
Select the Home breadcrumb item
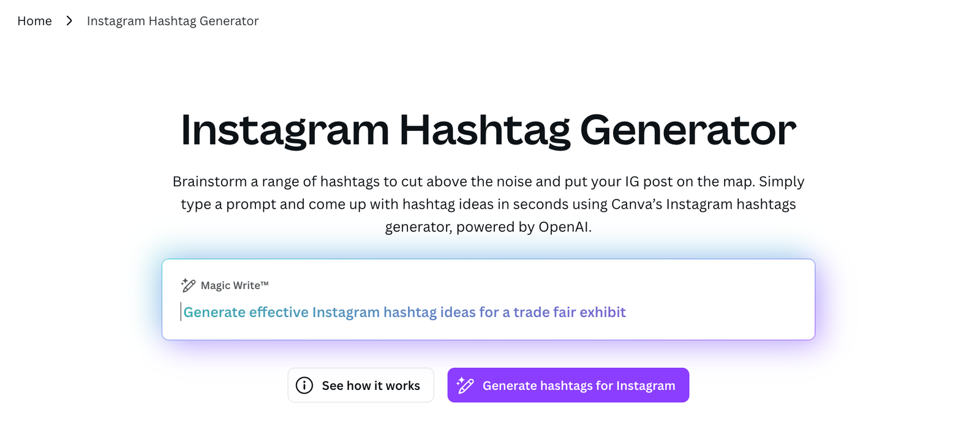point(34,20)
